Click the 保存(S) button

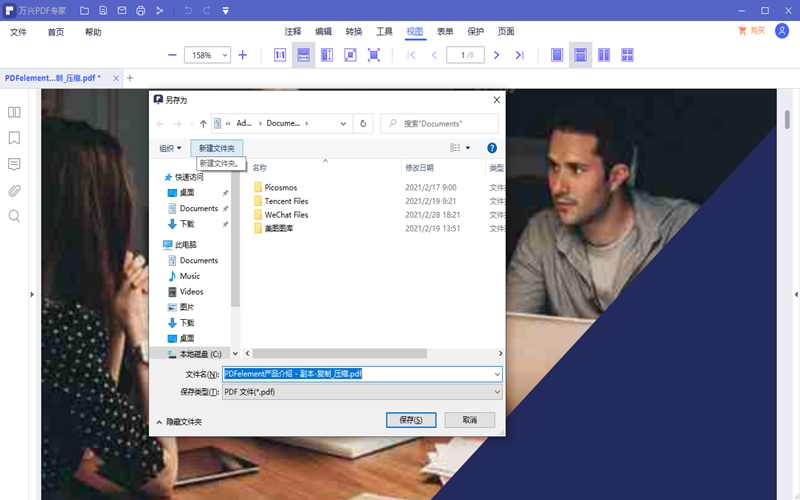pos(411,420)
